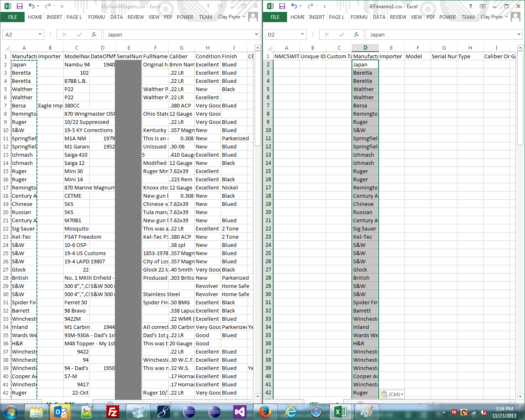Screen dimensions: 525x420
Task: Click Ribbon Display Options in MyGunDBExport window
Action: (220, 6)
